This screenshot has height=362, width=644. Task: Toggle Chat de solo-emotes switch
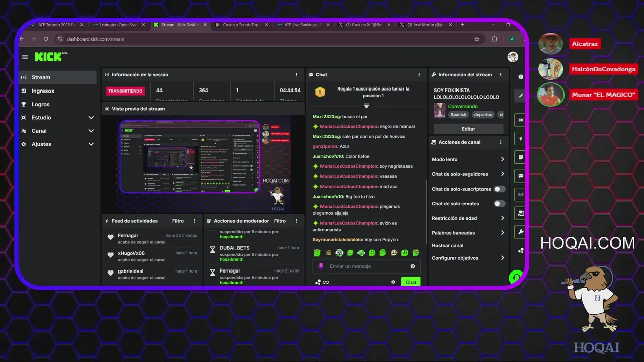coord(499,204)
